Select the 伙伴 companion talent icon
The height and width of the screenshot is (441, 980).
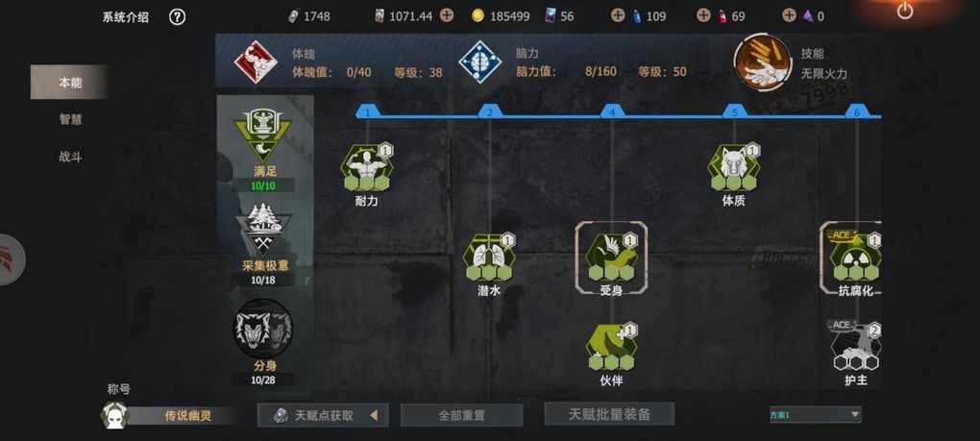pyautogui.click(x=611, y=347)
